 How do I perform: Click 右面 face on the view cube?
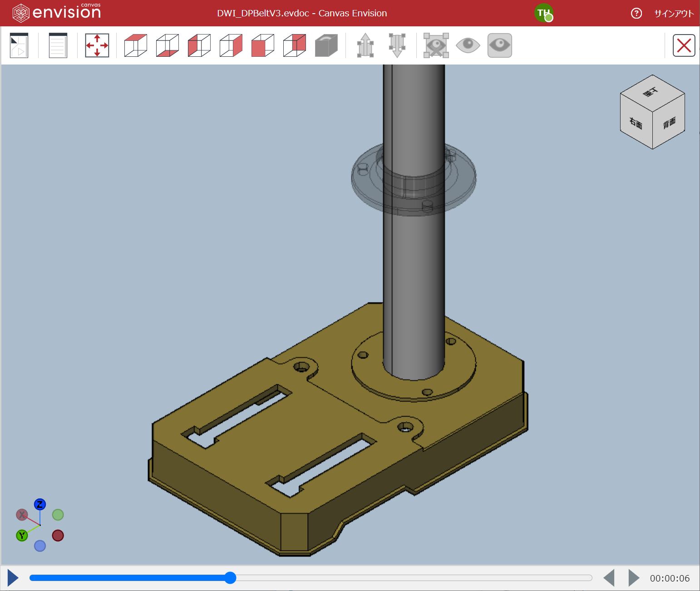pos(636,124)
